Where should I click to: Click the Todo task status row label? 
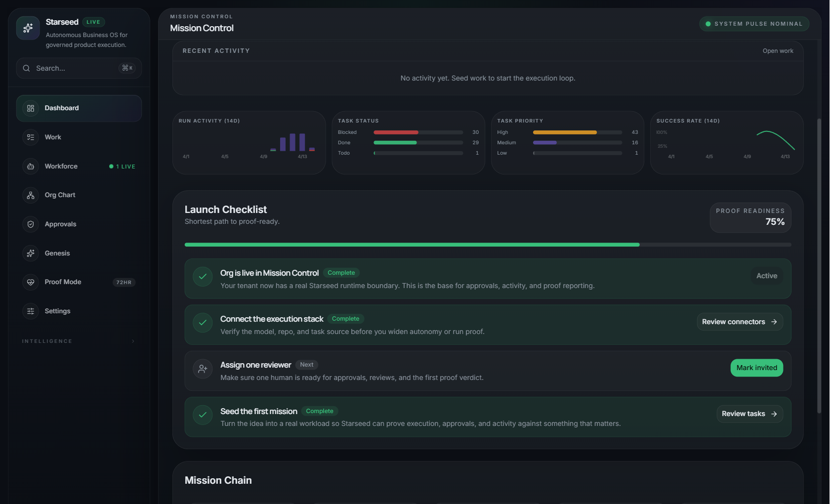coord(344,153)
